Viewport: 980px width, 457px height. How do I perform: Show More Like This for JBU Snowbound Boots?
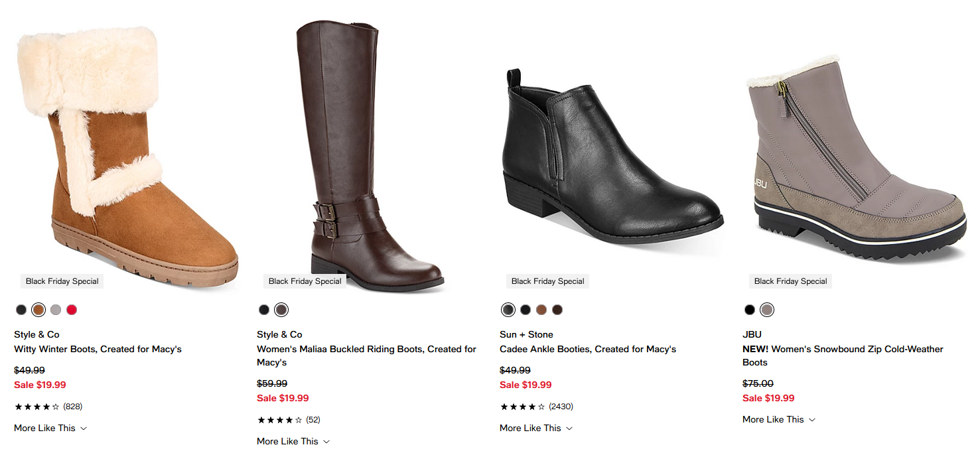tap(779, 419)
